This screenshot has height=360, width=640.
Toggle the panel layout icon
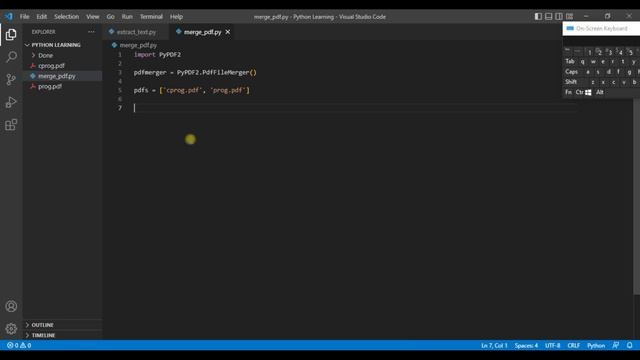[549, 16]
